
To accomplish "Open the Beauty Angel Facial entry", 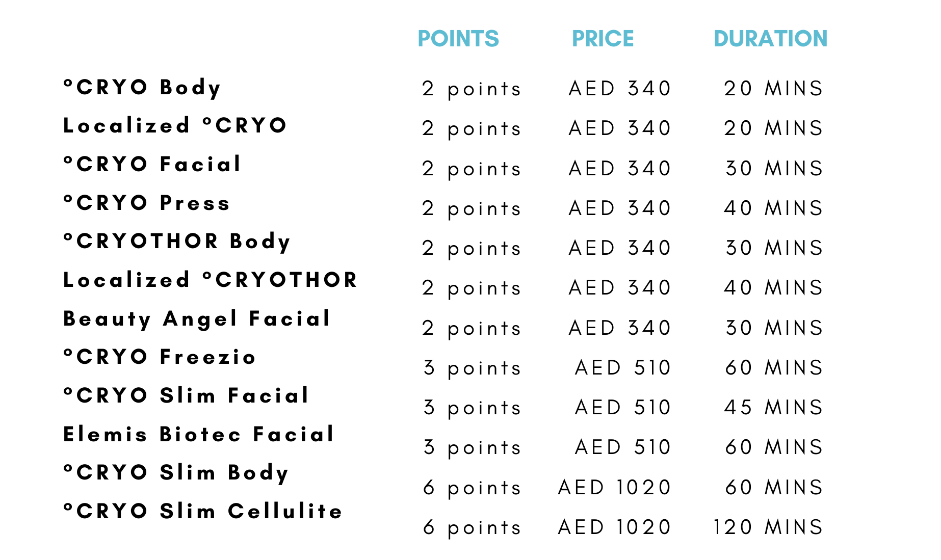I will 197,319.
